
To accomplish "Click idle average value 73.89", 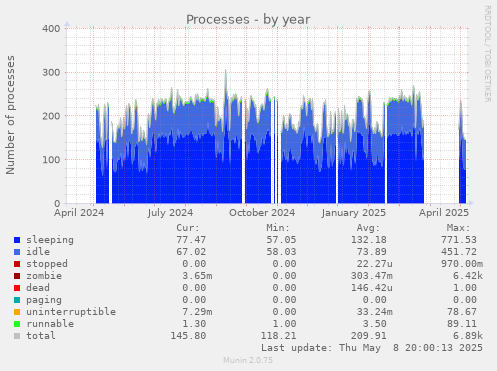I will point(371,252).
